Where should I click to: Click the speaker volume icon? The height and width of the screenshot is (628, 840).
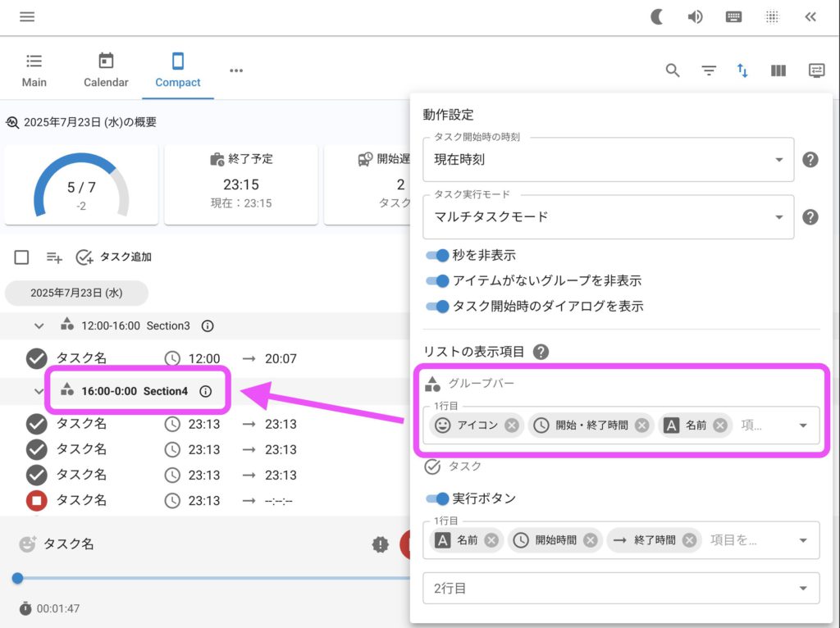(696, 16)
